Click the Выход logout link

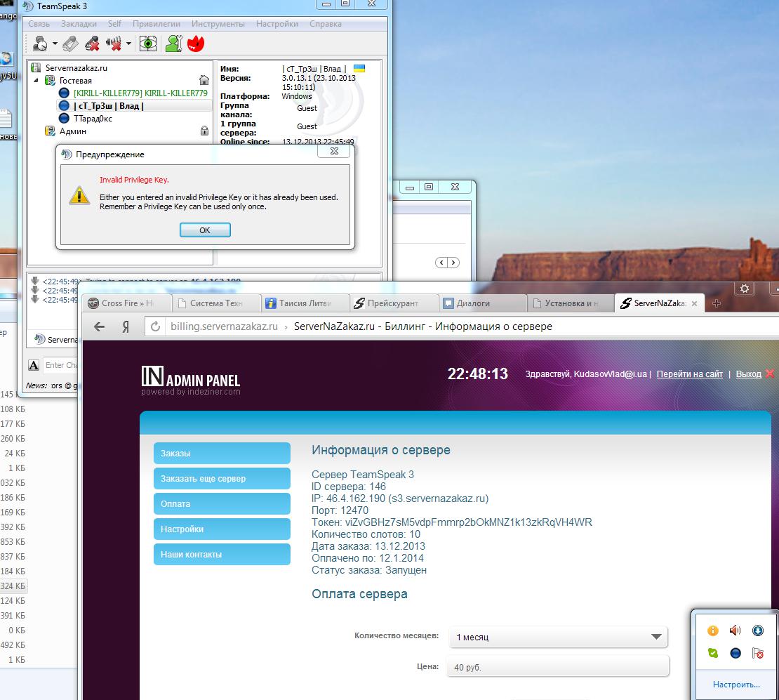coord(748,374)
